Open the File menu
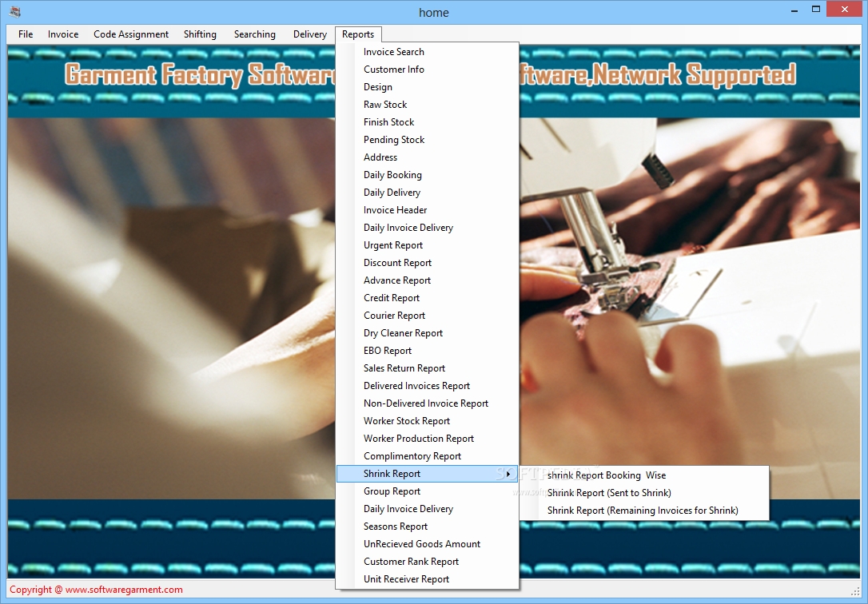 (x=26, y=34)
